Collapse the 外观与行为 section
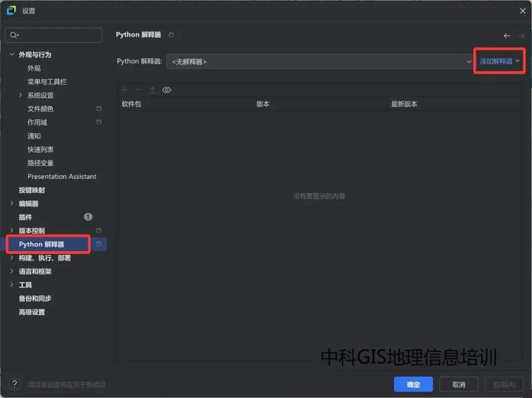The height and width of the screenshot is (398, 532). tap(12, 54)
